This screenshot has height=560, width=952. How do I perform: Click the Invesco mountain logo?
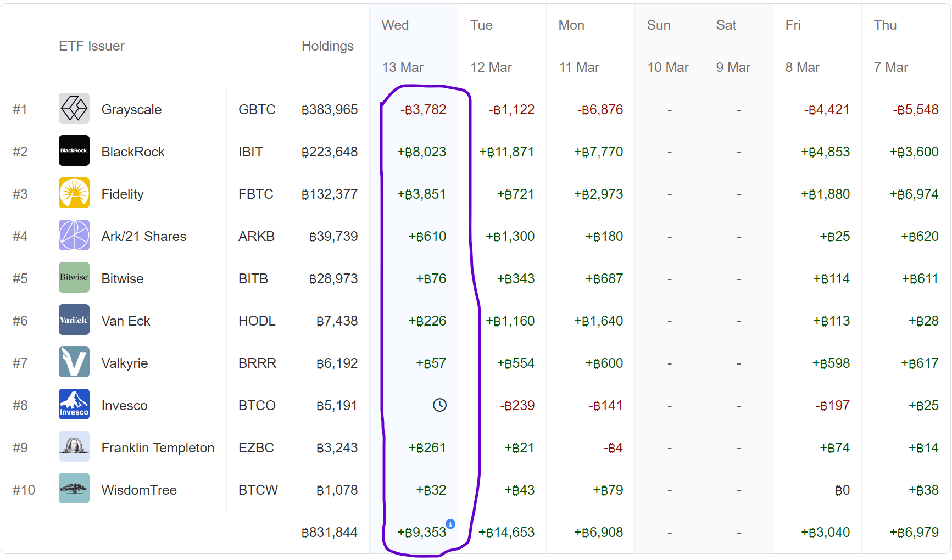[74, 404]
